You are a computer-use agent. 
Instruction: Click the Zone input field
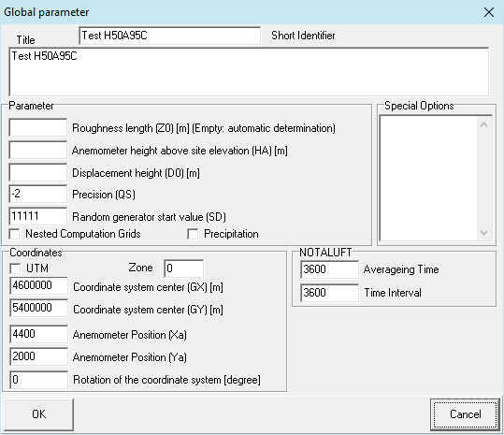coord(184,268)
